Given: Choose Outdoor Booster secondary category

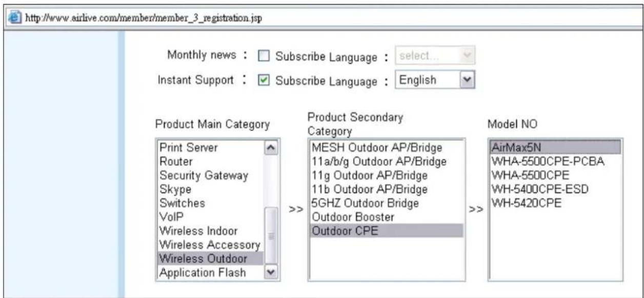Looking at the screenshot, I should point(387,217).
